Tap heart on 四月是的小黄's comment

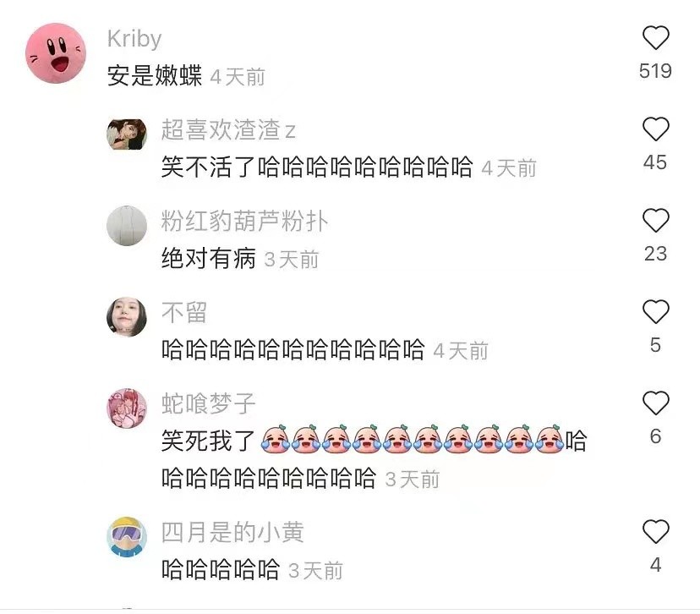(x=655, y=532)
